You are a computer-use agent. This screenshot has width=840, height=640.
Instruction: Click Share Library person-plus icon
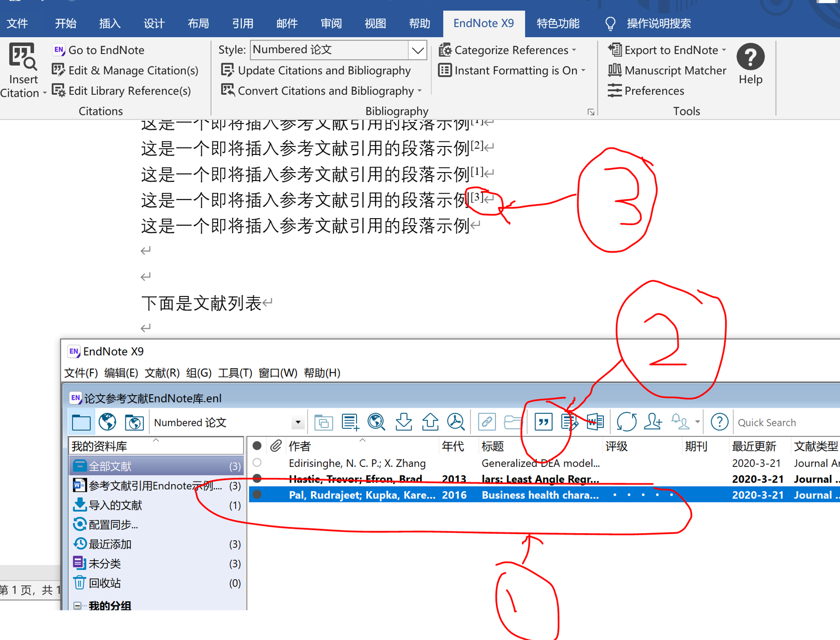click(653, 422)
